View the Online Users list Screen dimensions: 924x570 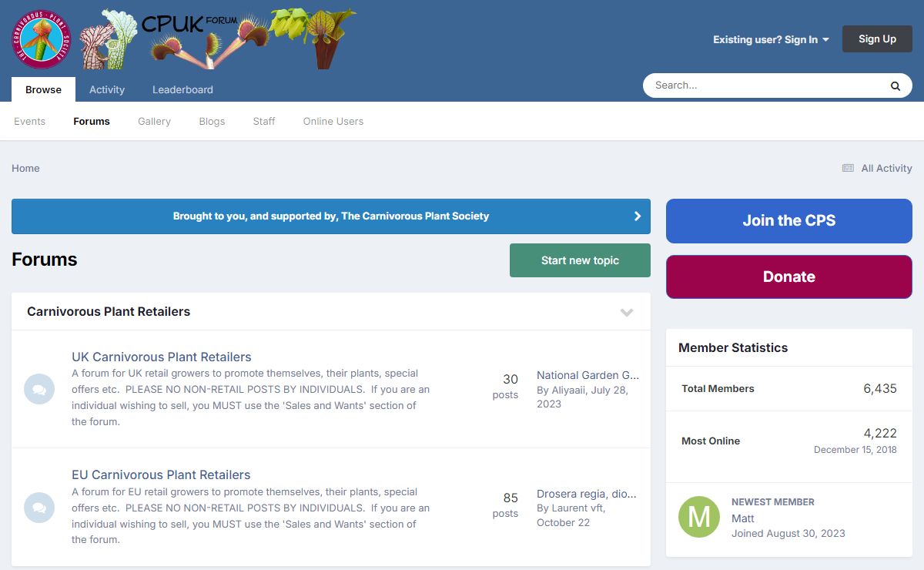click(x=333, y=121)
